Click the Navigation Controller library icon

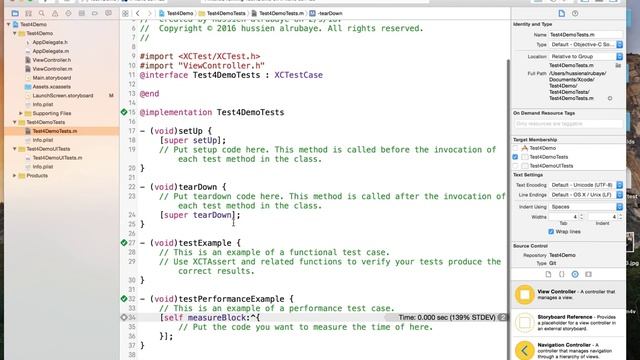pyautogui.click(x=524, y=350)
